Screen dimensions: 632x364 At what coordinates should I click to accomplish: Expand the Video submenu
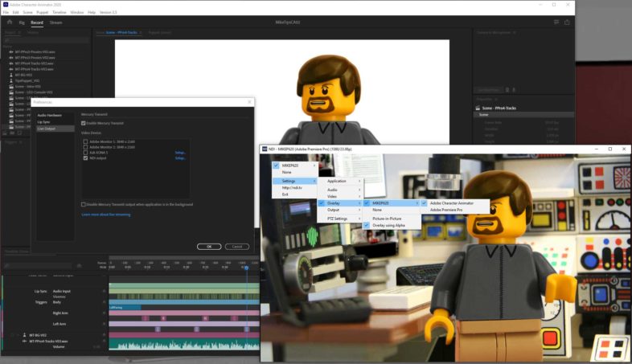pos(340,197)
